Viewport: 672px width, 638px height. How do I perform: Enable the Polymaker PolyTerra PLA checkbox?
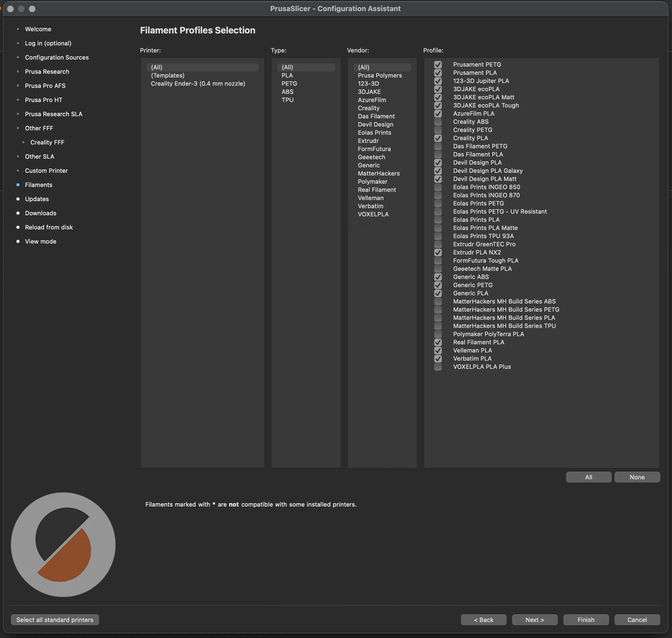pos(438,334)
